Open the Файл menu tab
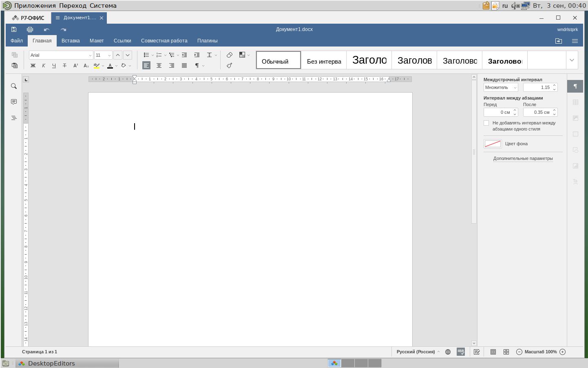The height and width of the screenshot is (368, 588). 17,41
